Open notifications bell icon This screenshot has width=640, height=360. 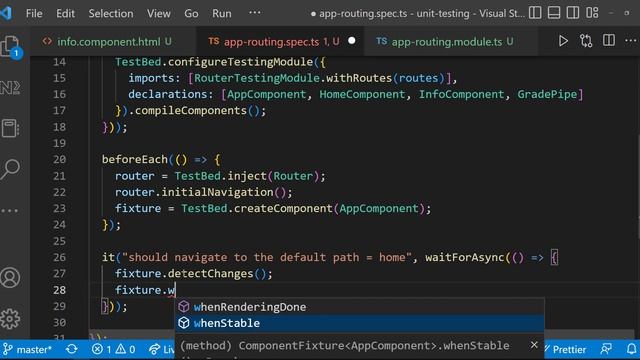631,349
